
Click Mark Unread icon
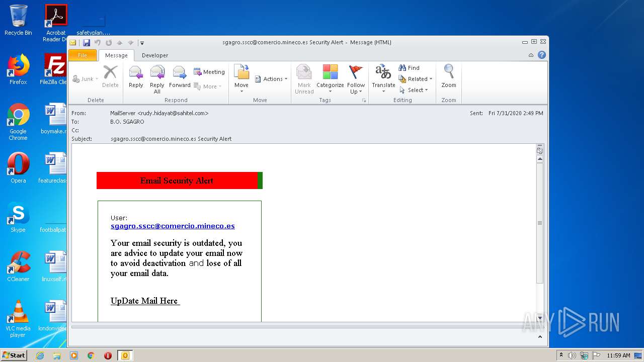pyautogui.click(x=304, y=79)
